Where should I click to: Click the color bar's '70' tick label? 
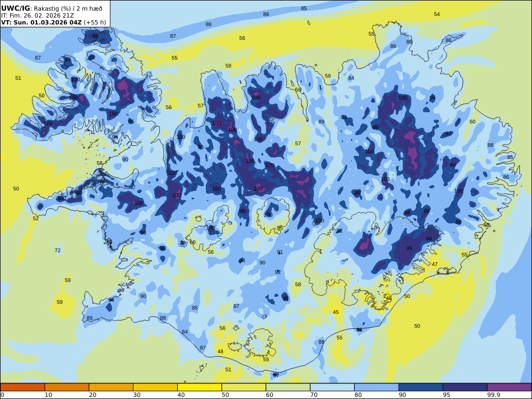point(314,395)
